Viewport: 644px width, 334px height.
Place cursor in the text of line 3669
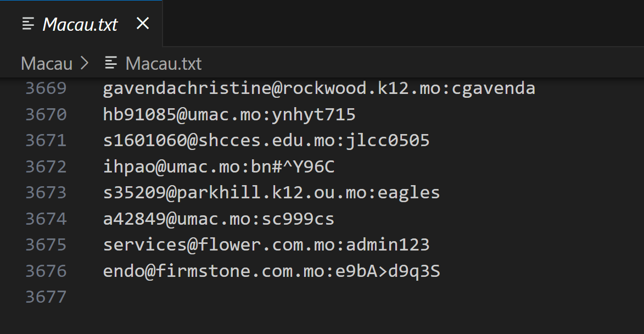(318, 88)
